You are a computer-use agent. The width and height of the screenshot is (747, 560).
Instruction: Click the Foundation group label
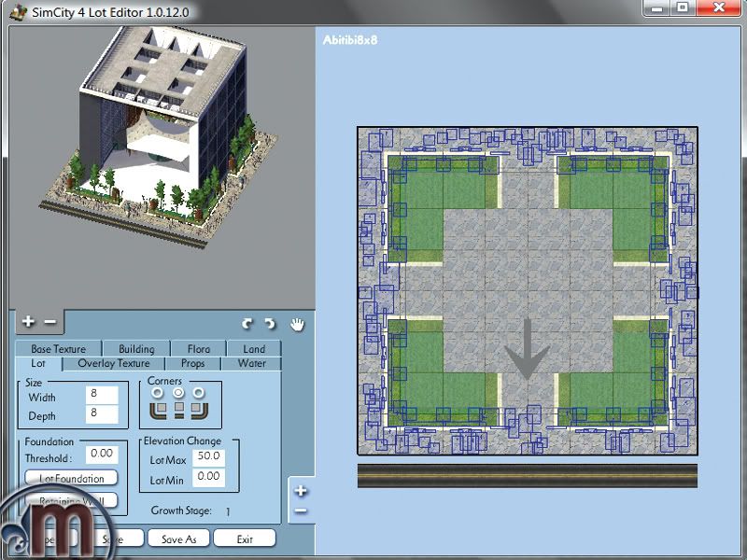[49, 441]
